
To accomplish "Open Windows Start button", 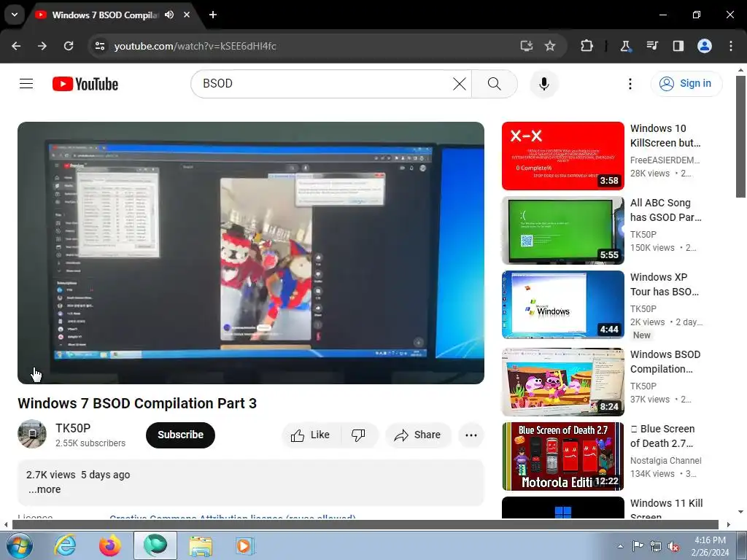I will (20, 545).
